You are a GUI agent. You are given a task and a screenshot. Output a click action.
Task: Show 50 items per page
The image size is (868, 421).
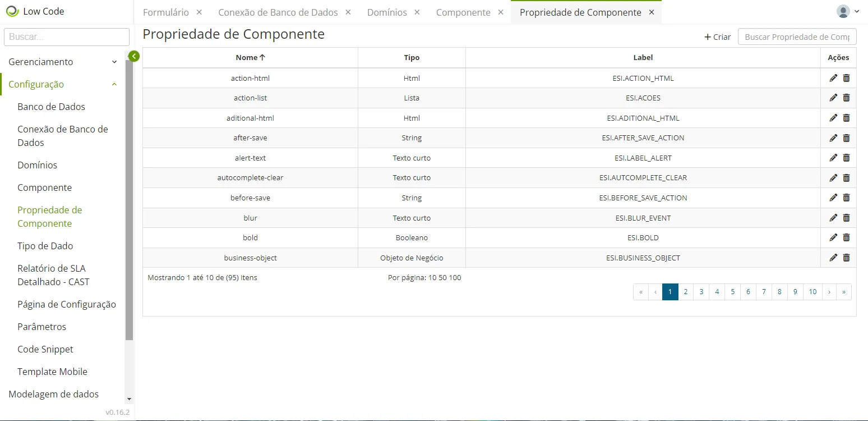(443, 277)
